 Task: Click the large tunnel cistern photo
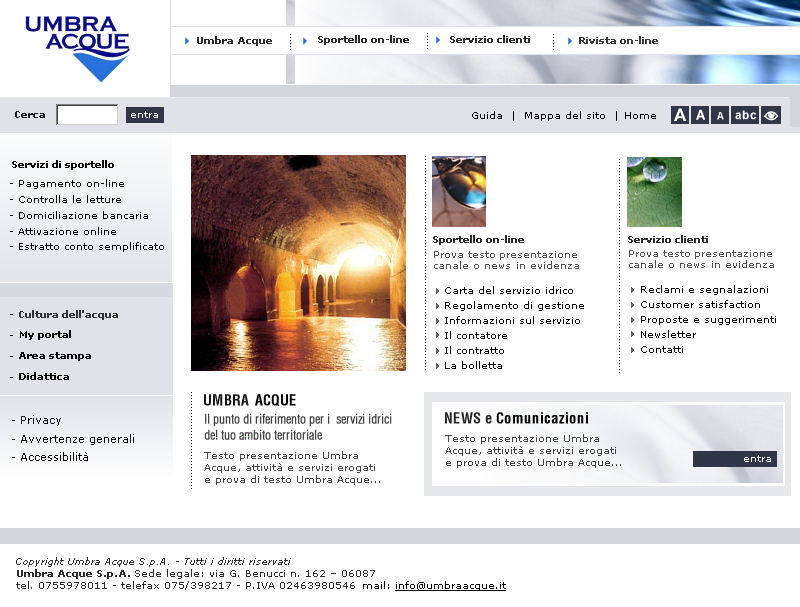298,263
